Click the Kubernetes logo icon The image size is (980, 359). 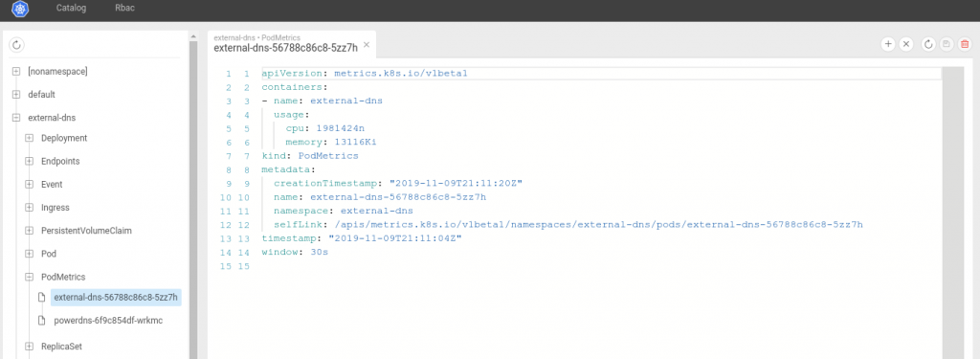[x=21, y=10]
